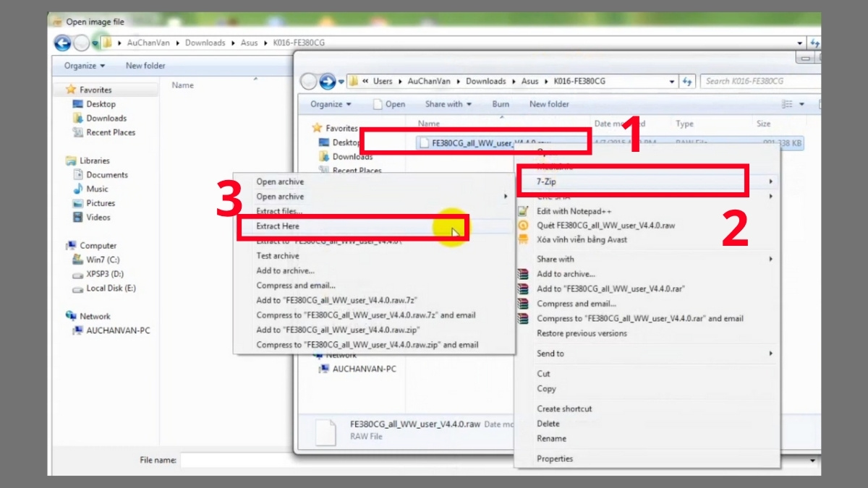Select XPSP3 (D:) drive in sidebar
The width and height of the screenshot is (868, 488).
coord(98,274)
